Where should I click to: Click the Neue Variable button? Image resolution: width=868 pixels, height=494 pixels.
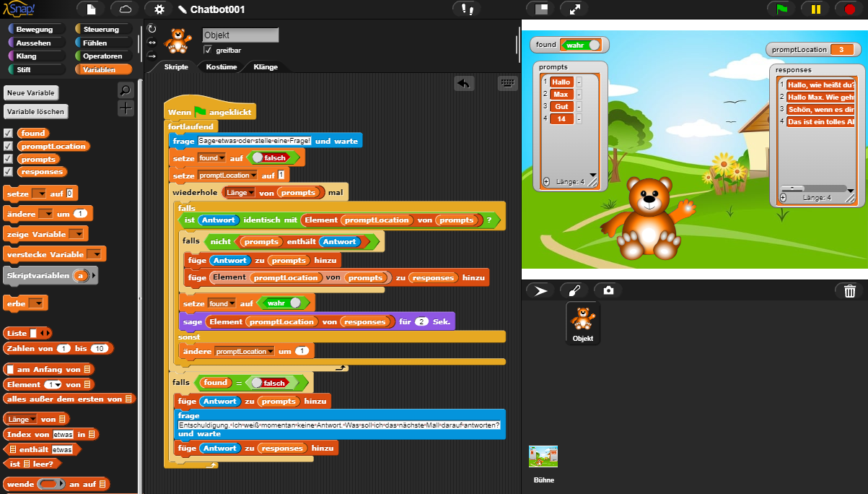coord(29,92)
